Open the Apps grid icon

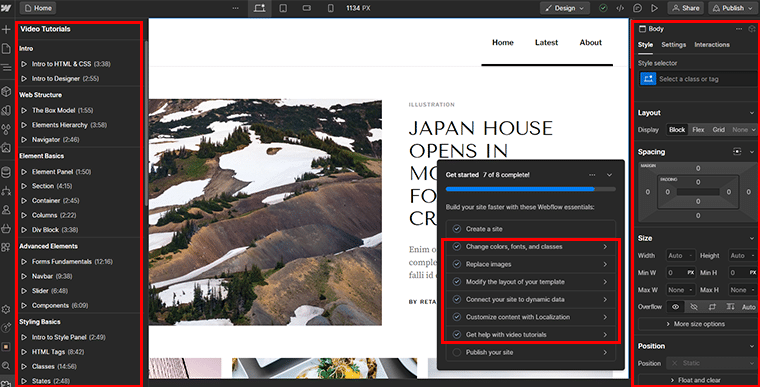(x=6, y=247)
